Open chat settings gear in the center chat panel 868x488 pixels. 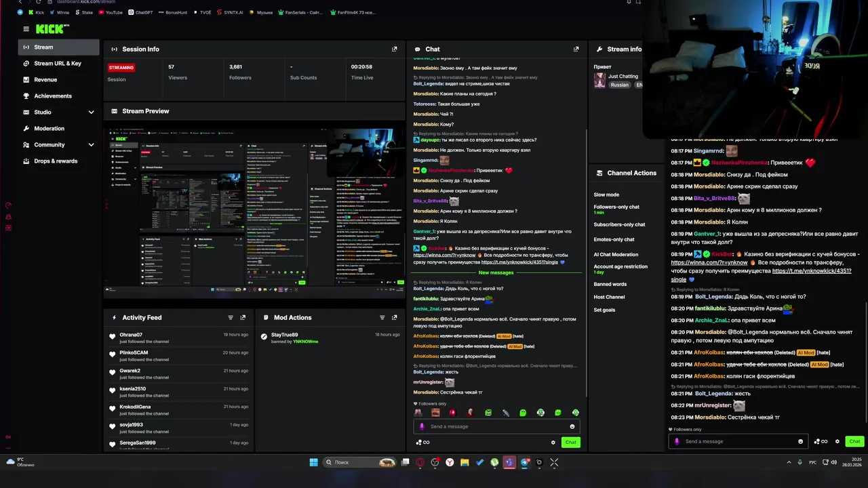[553, 443]
